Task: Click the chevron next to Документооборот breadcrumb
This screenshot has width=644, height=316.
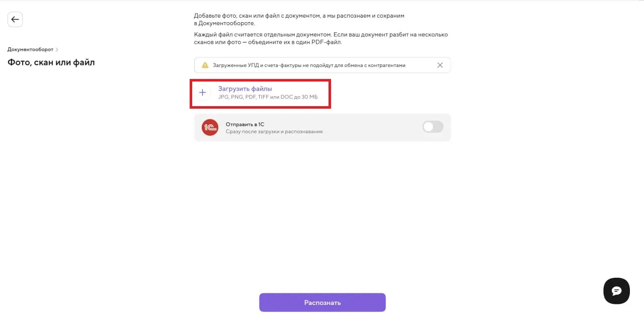Action: pyautogui.click(x=57, y=49)
